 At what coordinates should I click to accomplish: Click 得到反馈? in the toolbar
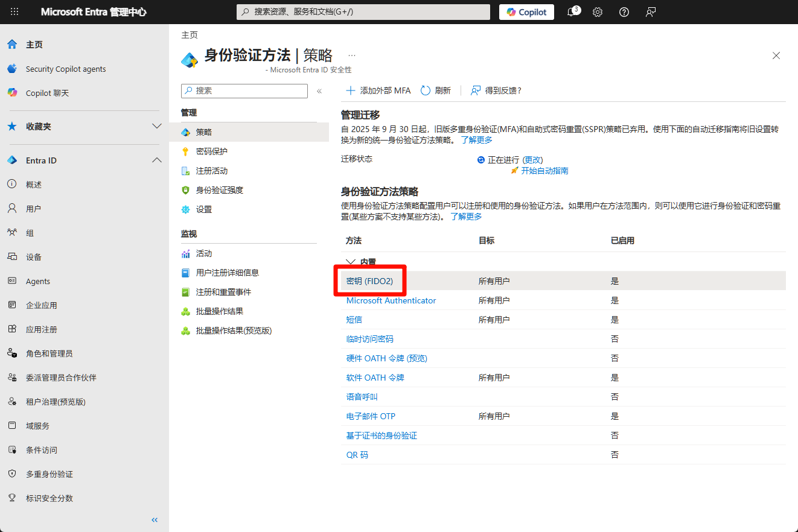[496, 90]
